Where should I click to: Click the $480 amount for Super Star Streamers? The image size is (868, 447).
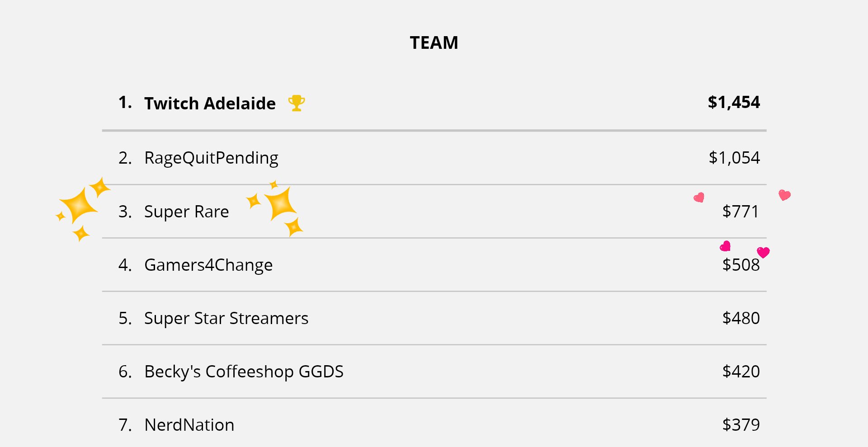tap(741, 318)
